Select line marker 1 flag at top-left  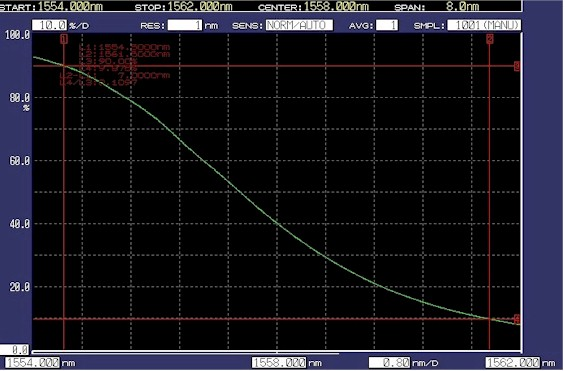(64, 39)
